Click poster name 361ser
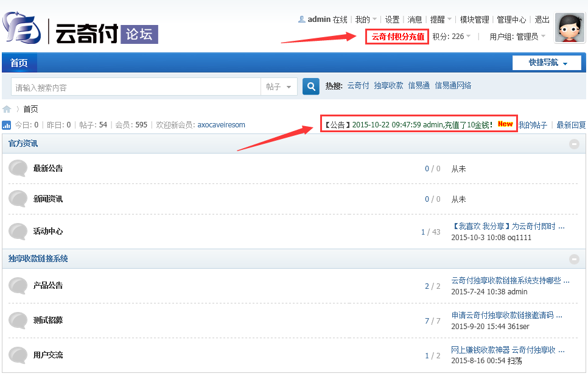 [518, 327]
